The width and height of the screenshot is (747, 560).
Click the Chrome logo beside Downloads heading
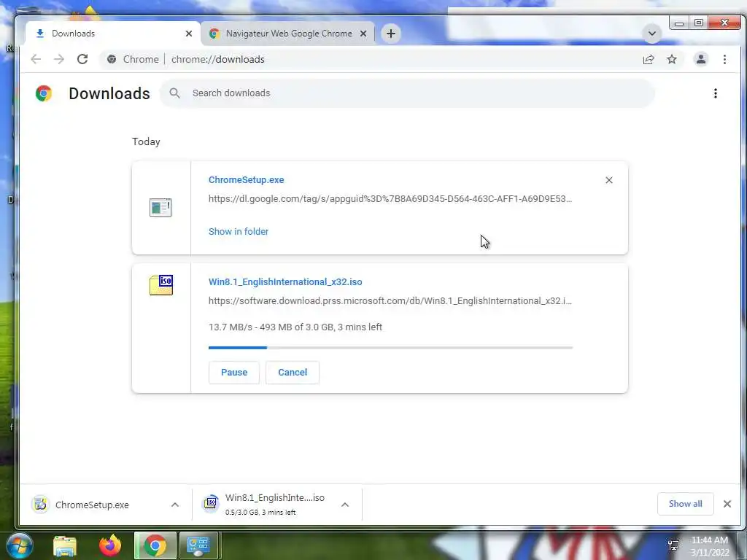[x=44, y=93]
